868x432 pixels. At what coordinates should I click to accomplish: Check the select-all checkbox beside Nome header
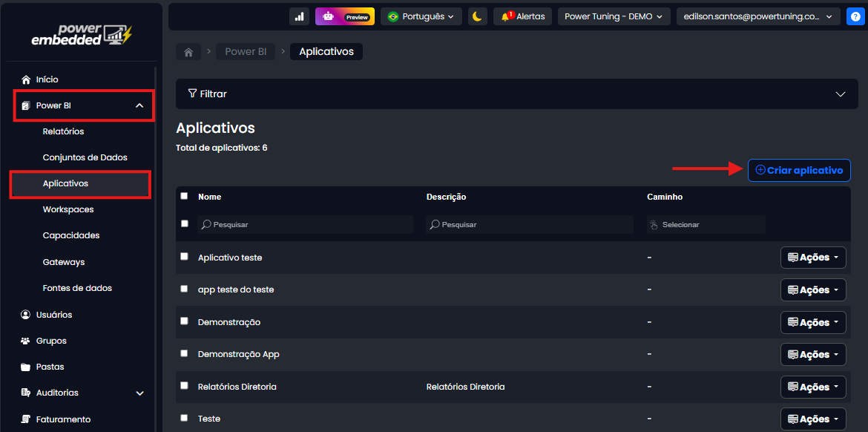(185, 196)
